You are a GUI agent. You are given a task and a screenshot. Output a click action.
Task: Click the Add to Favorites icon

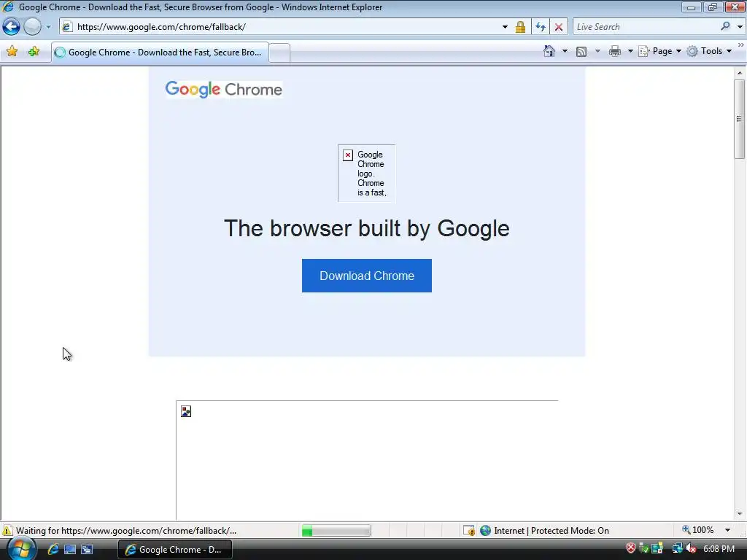pyautogui.click(x=34, y=52)
